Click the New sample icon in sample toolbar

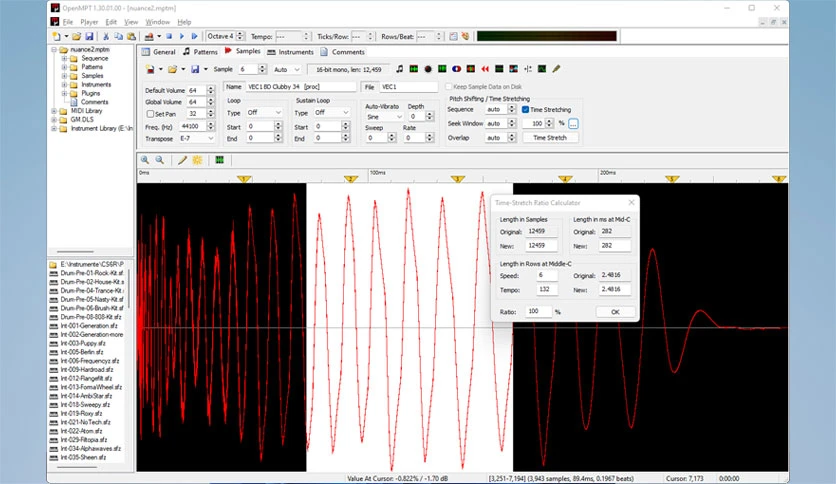click(150, 69)
